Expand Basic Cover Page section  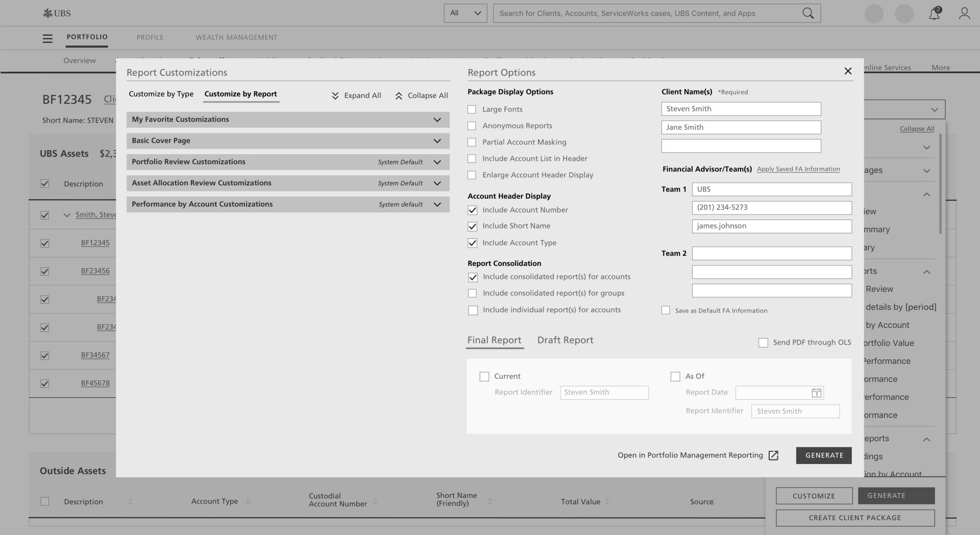click(288, 141)
